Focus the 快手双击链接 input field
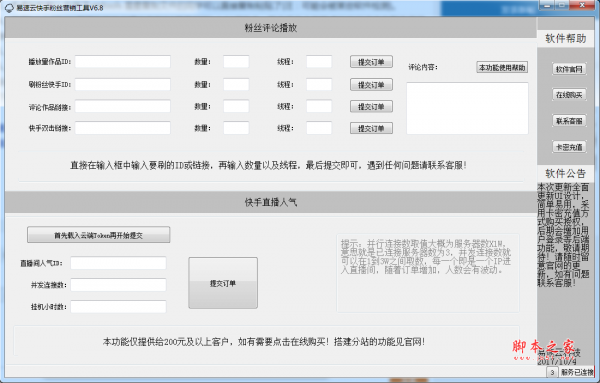This screenshot has height=383, width=600. point(122,128)
